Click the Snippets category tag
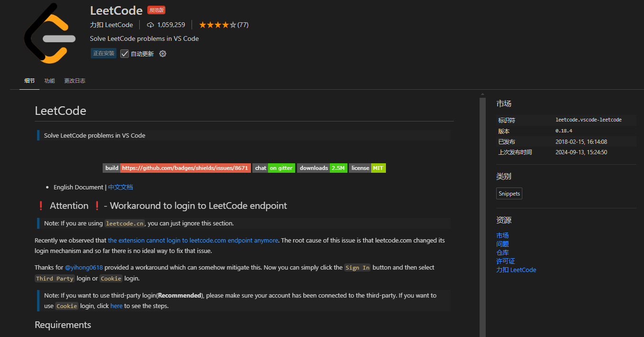Viewport: 644px width, 337px height. [509, 194]
